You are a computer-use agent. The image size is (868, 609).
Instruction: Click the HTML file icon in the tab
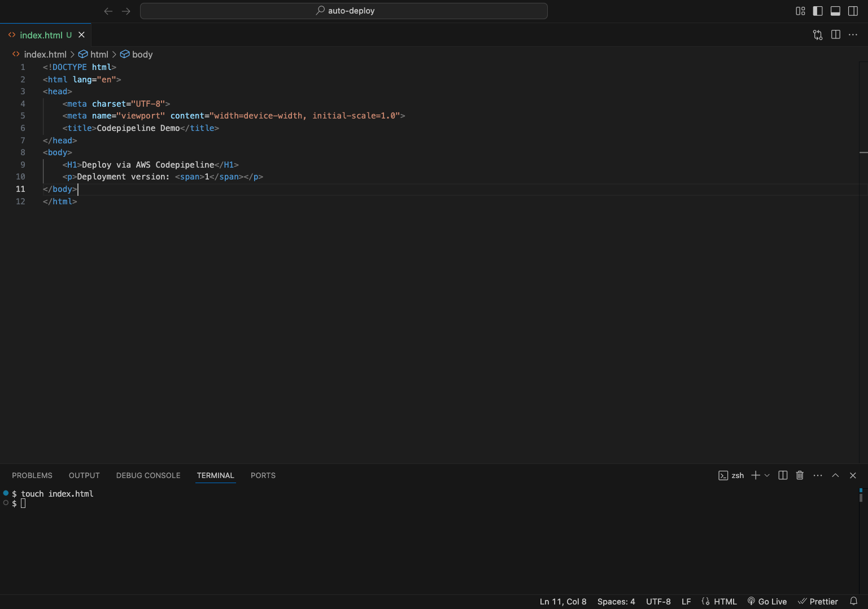(x=12, y=35)
